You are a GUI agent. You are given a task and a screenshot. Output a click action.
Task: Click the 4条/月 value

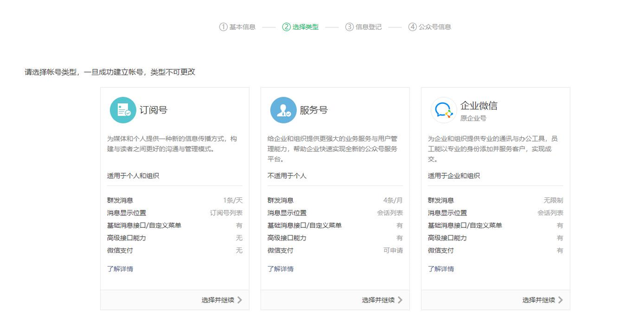point(393,200)
